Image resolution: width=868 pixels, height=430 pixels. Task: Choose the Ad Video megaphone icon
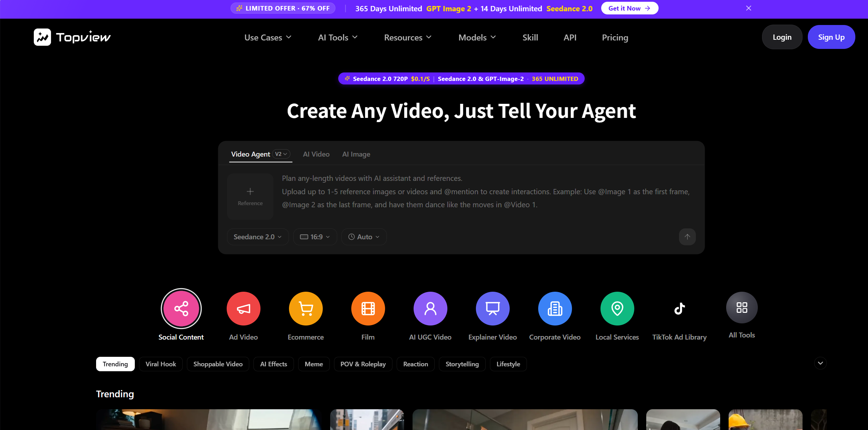coord(244,309)
